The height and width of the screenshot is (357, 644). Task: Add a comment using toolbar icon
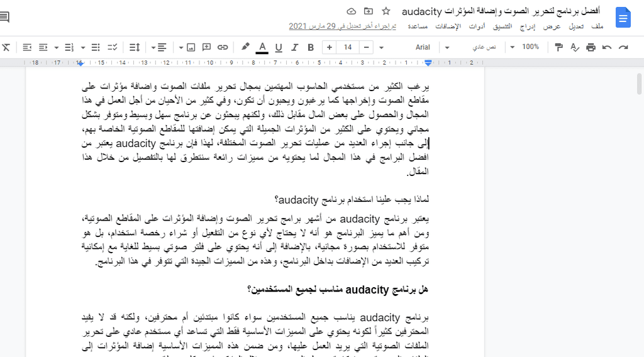click(x=206, y=48)
